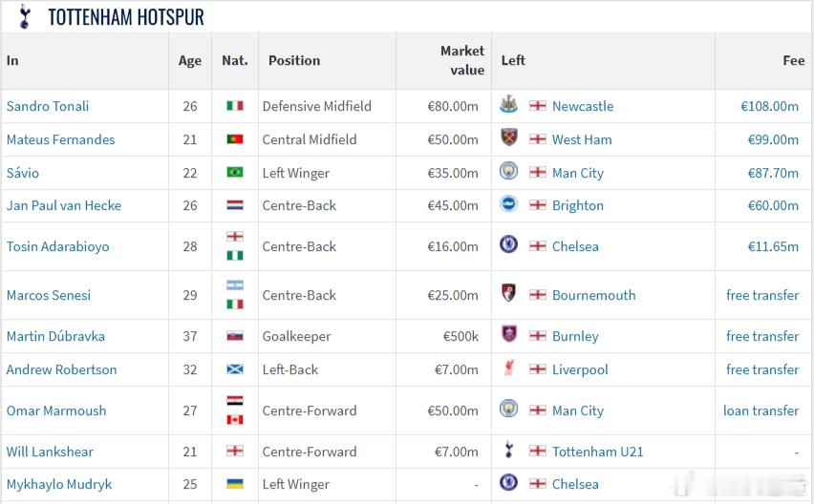Image resolution: width=814 pixels, height=504 pixels.
Task: Click the West Ham club crest
Action: coord(508,137)
